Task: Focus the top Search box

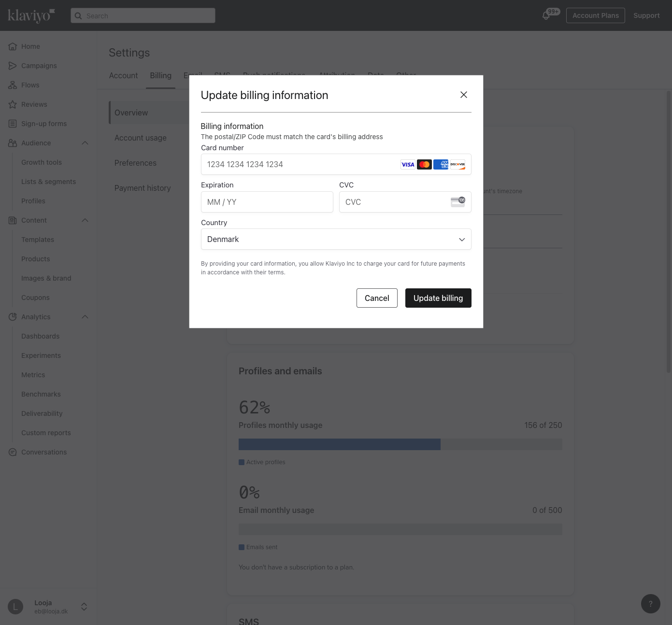Action: click(x=143, y=15)
